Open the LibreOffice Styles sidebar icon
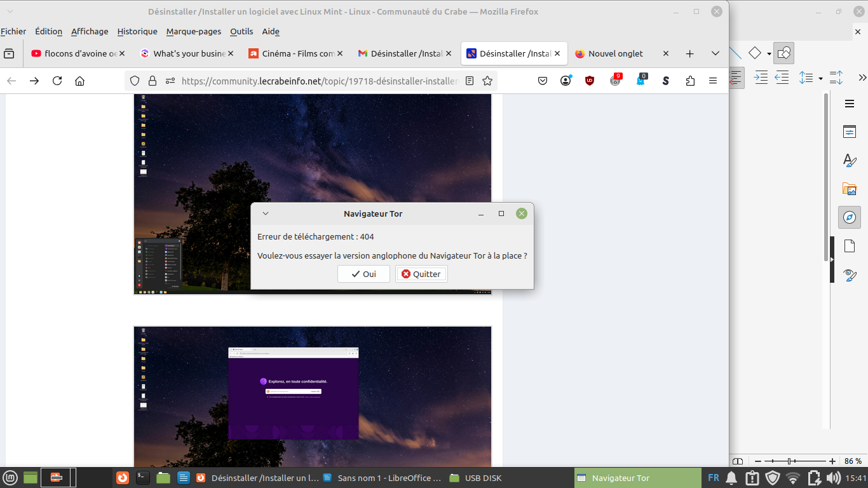This screenshot has height=488, width=868. pyautogui.click(x=850, y=160)
